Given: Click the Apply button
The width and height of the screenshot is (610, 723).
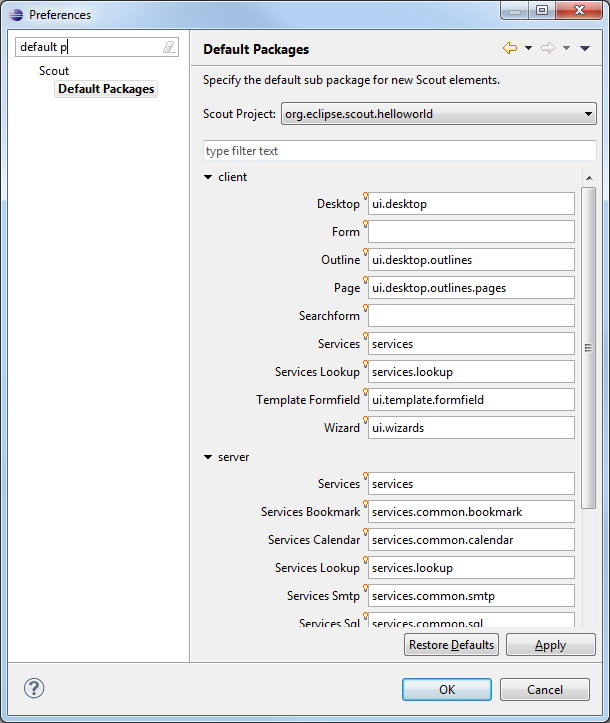Looking at the screenshot, I should (x=551, y=645).
